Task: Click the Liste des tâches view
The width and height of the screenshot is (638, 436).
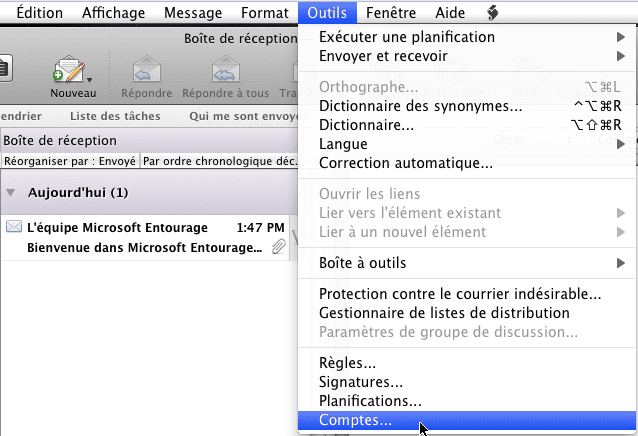Action: point(115,116)
